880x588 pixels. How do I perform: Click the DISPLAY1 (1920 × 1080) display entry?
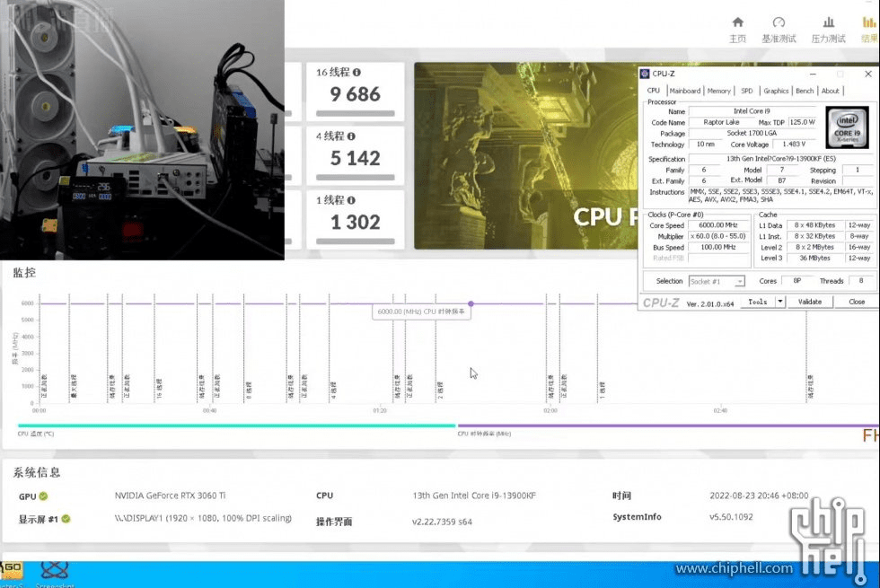[x=203, y=519]
